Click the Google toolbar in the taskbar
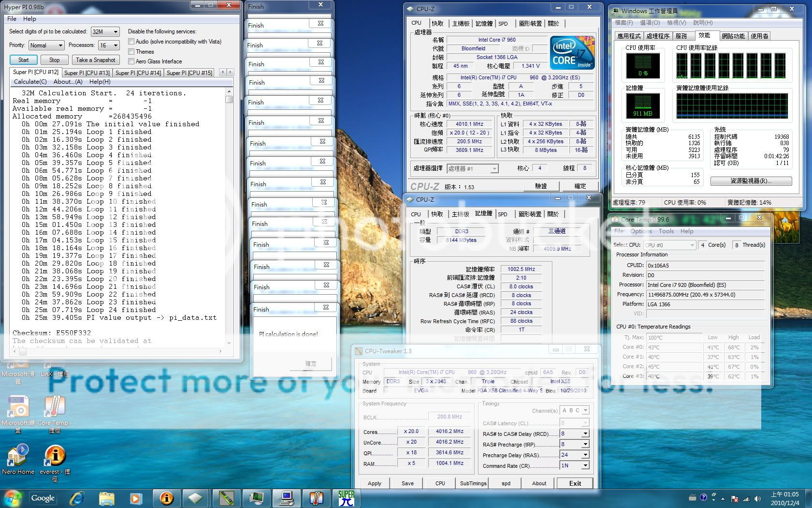This screenshot has width=812, height=508. [x=43, y=498]
